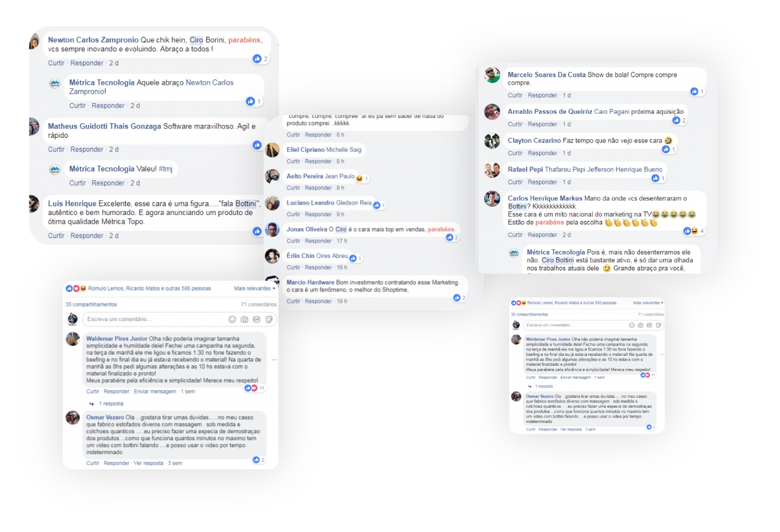Open Clayton Cezarino's profile picture
Viewport: 780px width, 532px height.
(492, 141)
